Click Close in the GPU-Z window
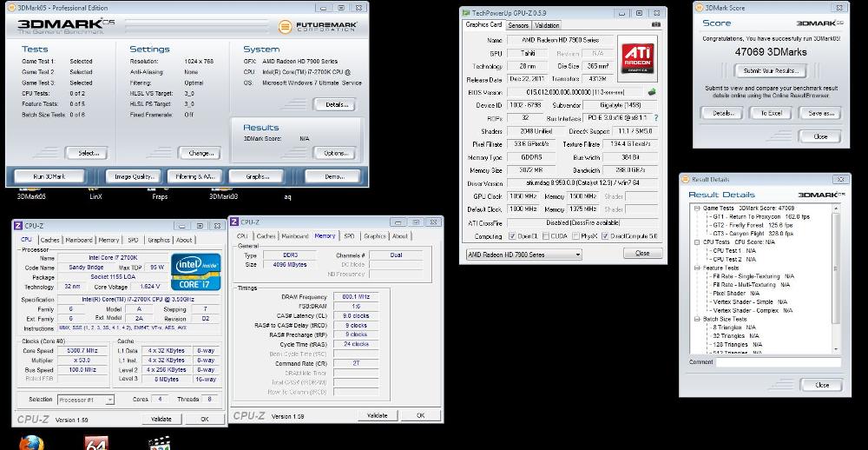This screenshot has width=868, height=450. coord(642,254)
